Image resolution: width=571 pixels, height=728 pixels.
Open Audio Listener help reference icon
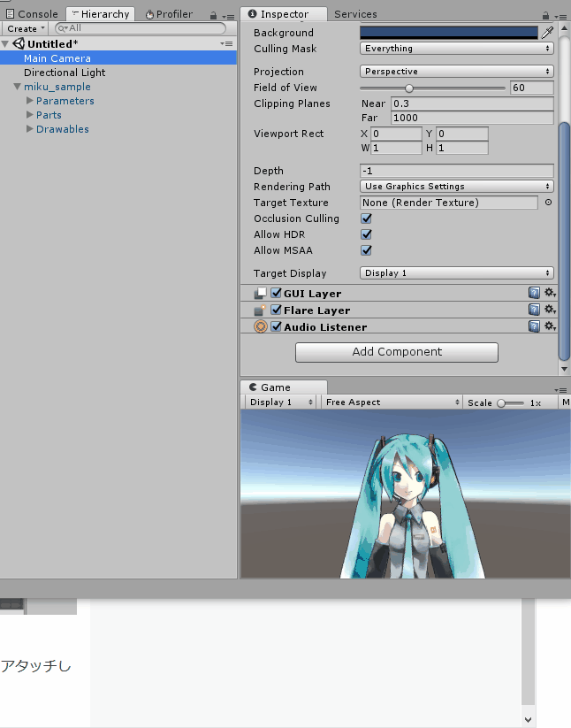(x=534, y=326)
